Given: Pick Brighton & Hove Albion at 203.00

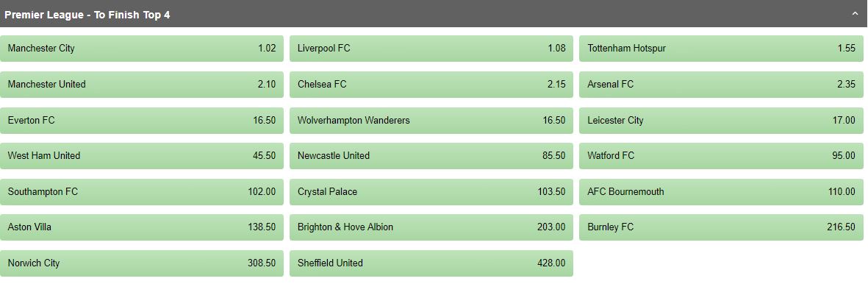Looking at the screenshot, I should coord(431,227).
